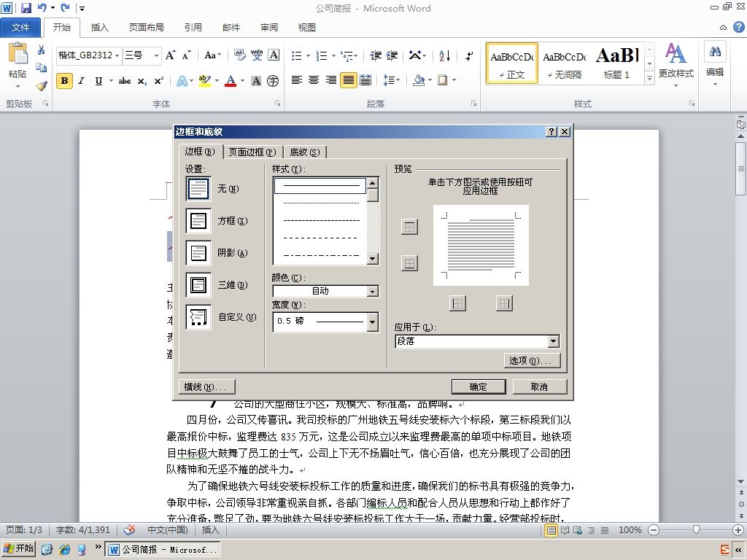Click the Shrink Font icon

(x=186, y=55)
